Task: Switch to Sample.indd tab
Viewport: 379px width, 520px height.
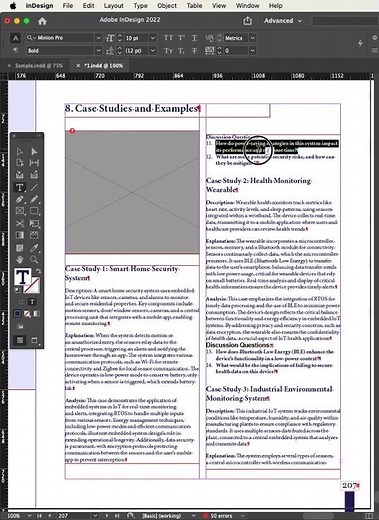Action: point(39,66)
